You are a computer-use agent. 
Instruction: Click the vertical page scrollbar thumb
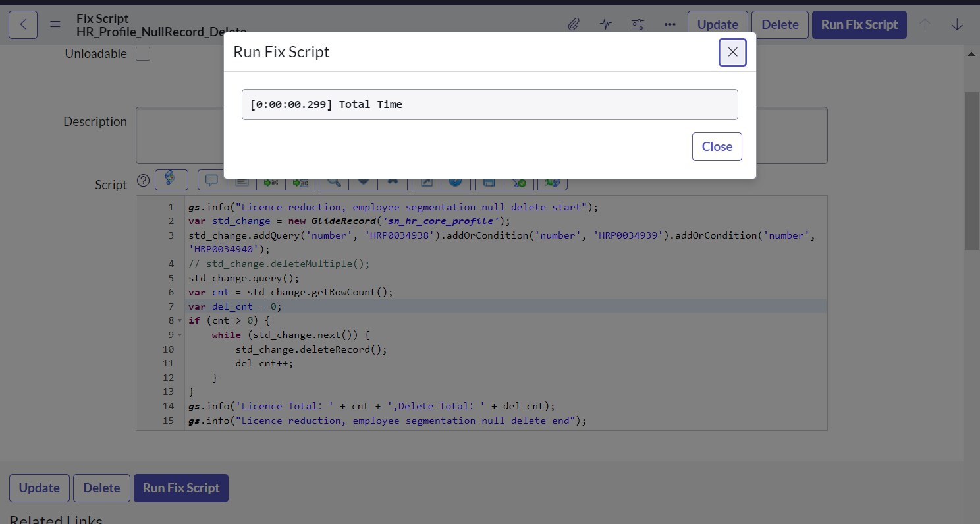pos(971,170)
